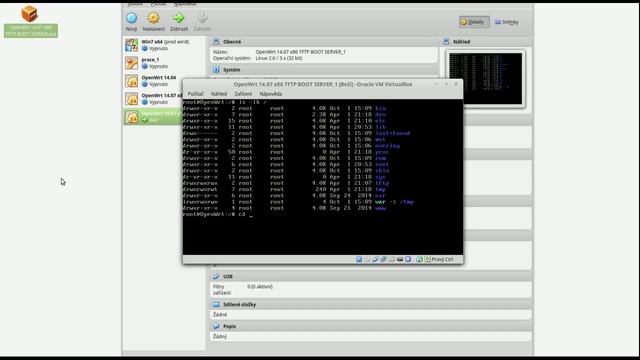Select the prace_1 virtual machine icon

coord(131,63)
